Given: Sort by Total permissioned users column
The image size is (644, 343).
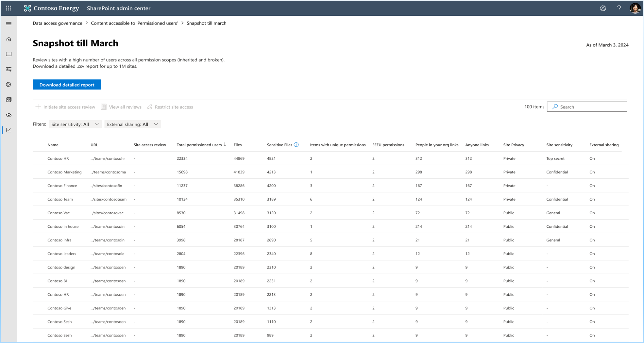Looking at the screenshot, I should tap(199, 145).
